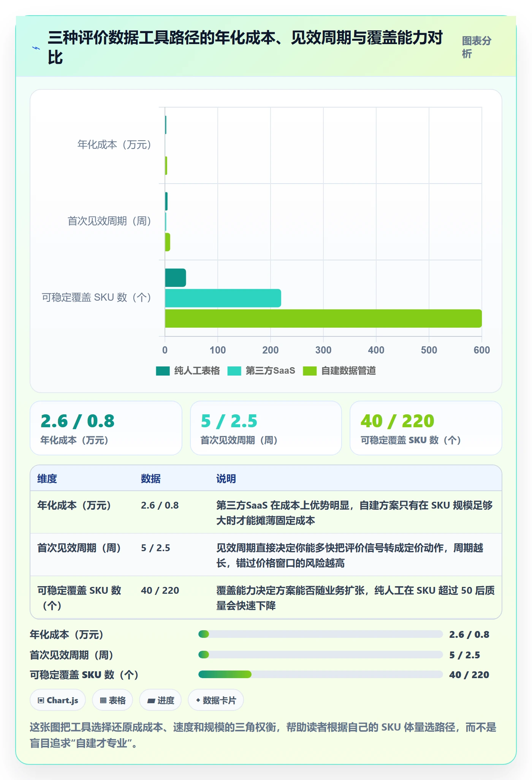
Task: Click the 600 x-axis tick label
Action: point(481,350)
